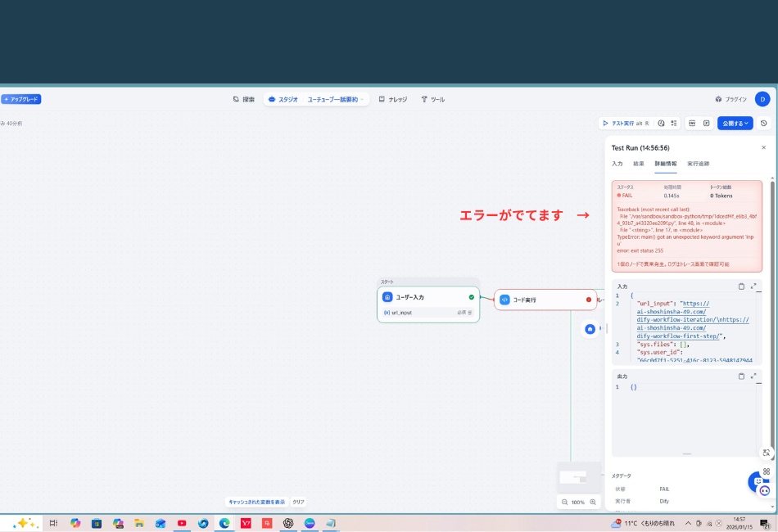Screen dimensions: 778x532
Task: Click the shortcuts icon right of ENV
Action: coord(705,123)
